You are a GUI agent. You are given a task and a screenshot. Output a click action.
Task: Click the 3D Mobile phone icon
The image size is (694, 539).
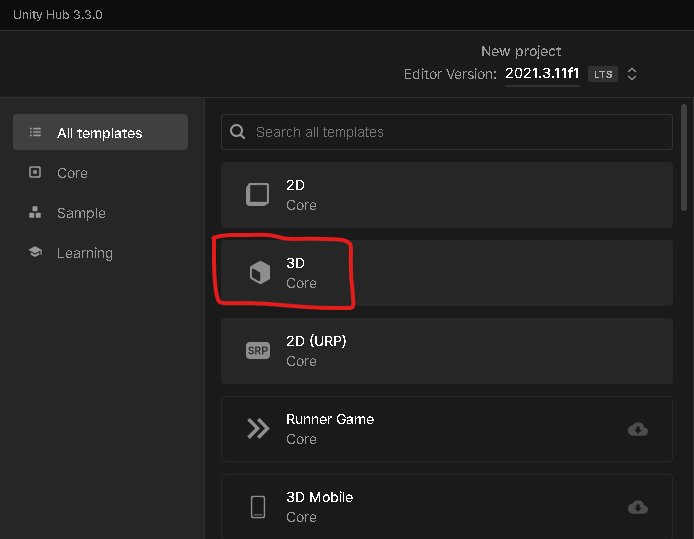pos(258,507)
